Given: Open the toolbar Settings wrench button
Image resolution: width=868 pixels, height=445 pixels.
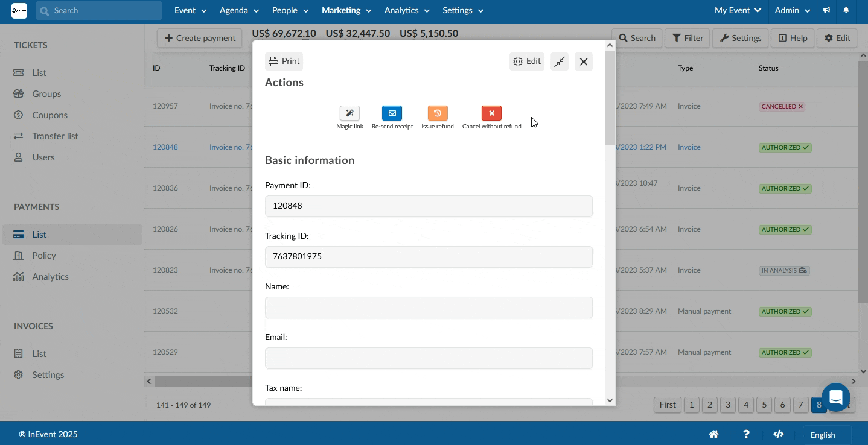Looking at the screenshot, I should coord(741,38).
